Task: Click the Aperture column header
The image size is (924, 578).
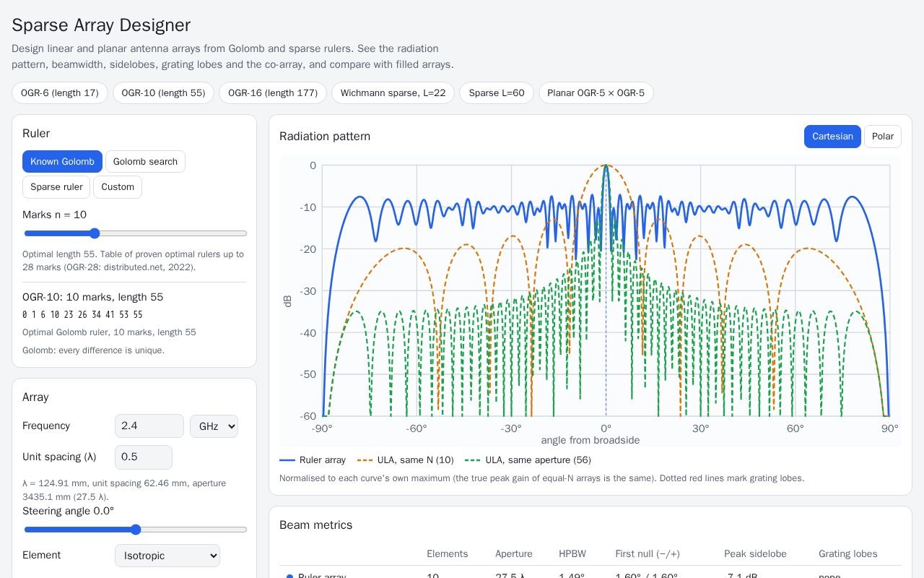Action: click(514, 554)
